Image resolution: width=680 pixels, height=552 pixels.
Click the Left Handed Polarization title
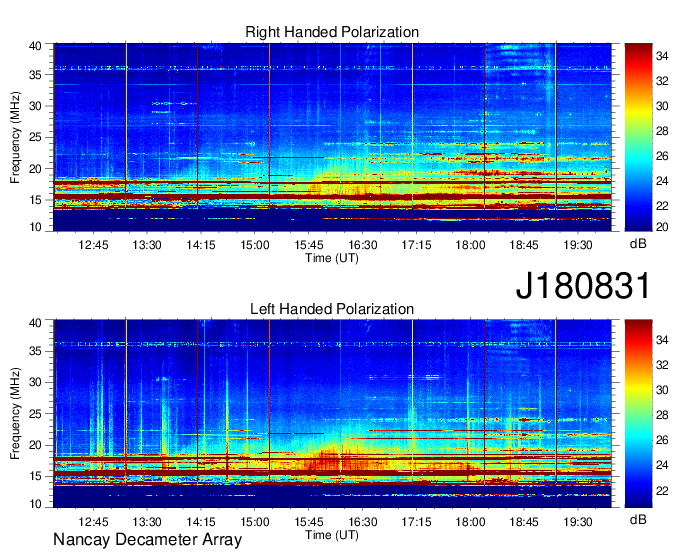click(x=332, y=309)
